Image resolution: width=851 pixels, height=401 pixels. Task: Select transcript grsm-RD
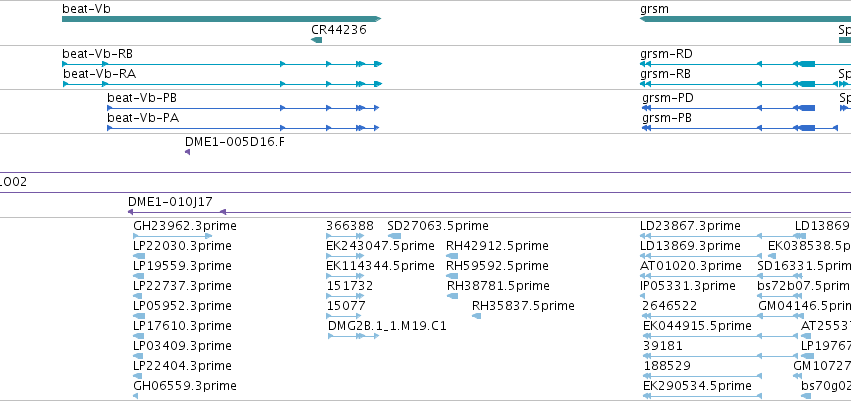[x=745, y=64]
